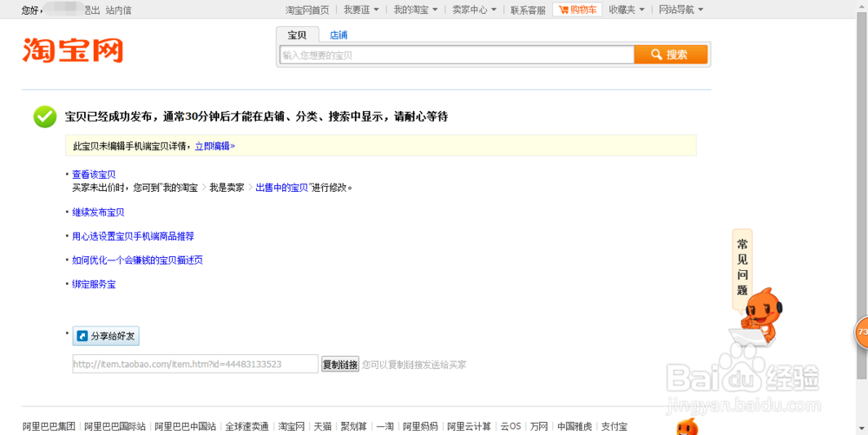
Task: Select the 宝贝 search tab
Action: 297,35
